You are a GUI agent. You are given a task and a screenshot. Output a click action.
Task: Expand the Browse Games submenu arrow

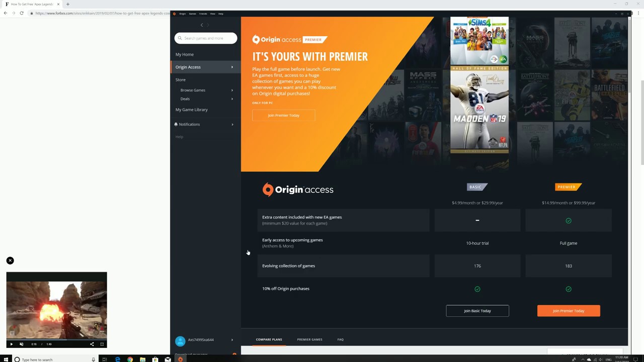pyautogui.click(x=232, y=90)
